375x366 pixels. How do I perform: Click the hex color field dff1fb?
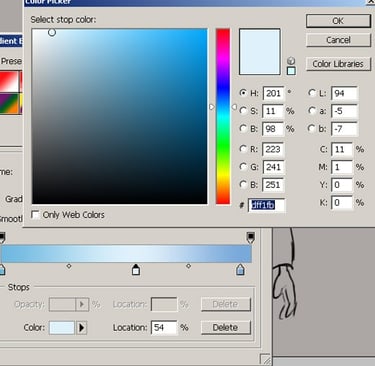click(267, 205)
